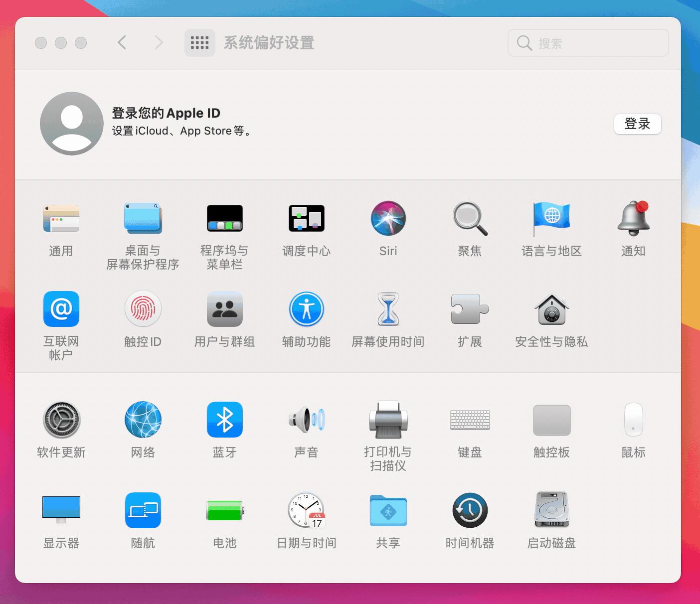The height and width of the screenshot is (604, 700).
Task: Open 随航 (Sidecar) preferences
Action: [x=143, y=510]
